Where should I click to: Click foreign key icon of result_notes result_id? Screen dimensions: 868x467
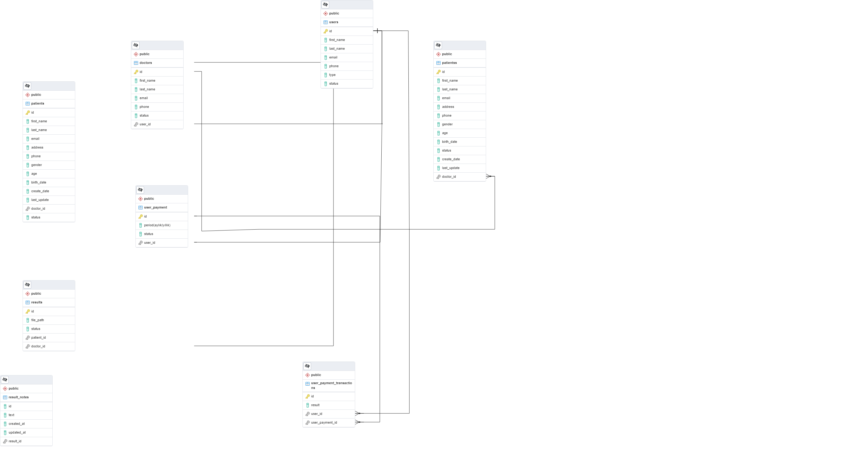5,441
